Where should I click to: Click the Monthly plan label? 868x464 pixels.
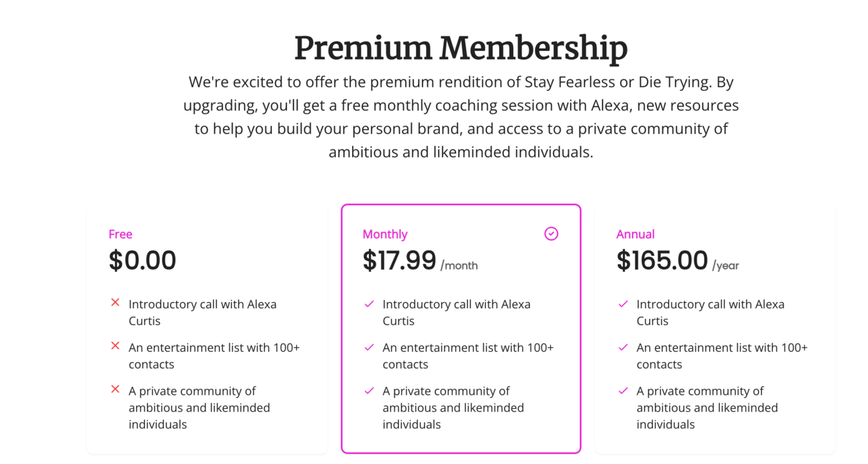385,234
